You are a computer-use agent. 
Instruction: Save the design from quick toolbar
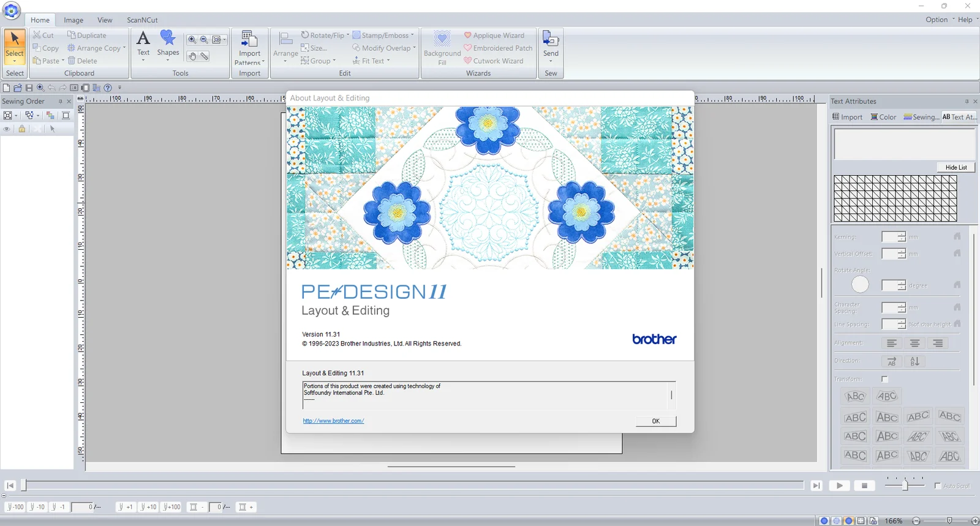29,88
